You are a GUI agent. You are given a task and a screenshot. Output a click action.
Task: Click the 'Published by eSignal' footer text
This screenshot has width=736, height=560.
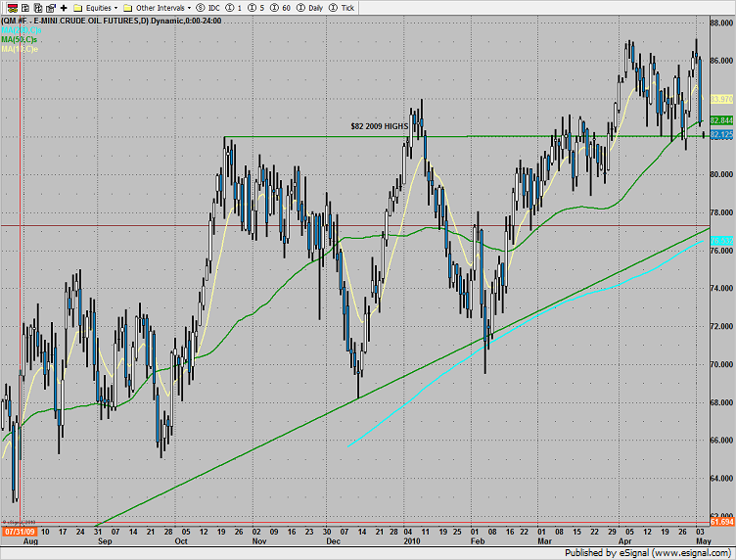(x=647, y=553)
